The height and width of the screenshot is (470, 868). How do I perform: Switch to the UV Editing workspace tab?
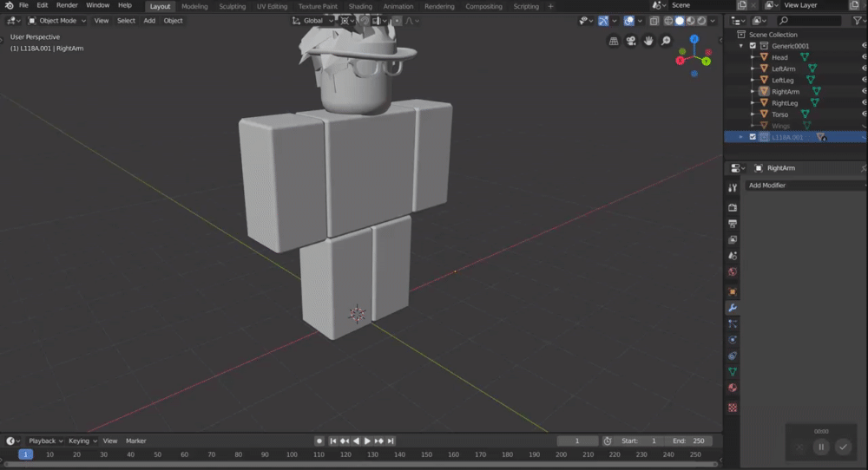[272, 6]
